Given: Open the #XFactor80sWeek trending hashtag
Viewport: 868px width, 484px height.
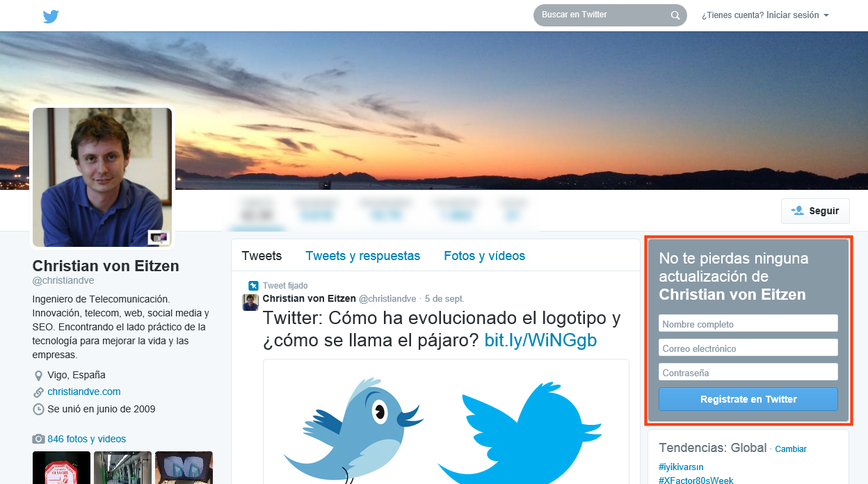Looking at the screenshot, I should click(x=696, y=480).
